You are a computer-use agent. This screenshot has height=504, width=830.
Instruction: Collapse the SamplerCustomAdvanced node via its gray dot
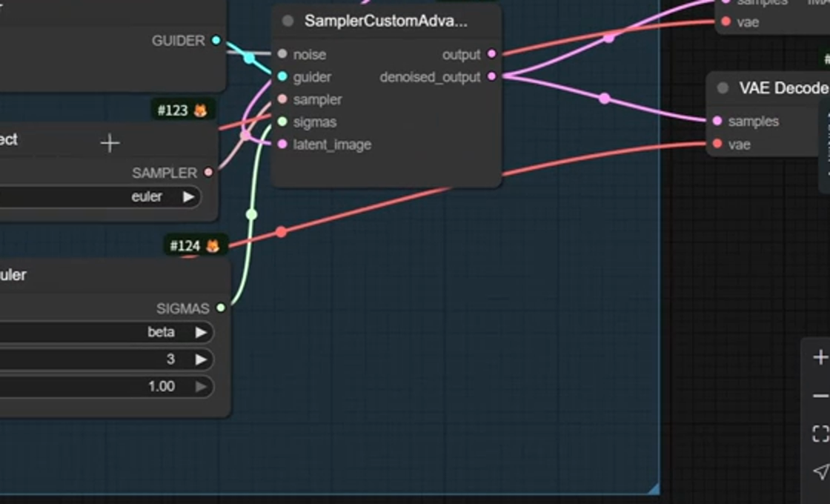(288, 21)
